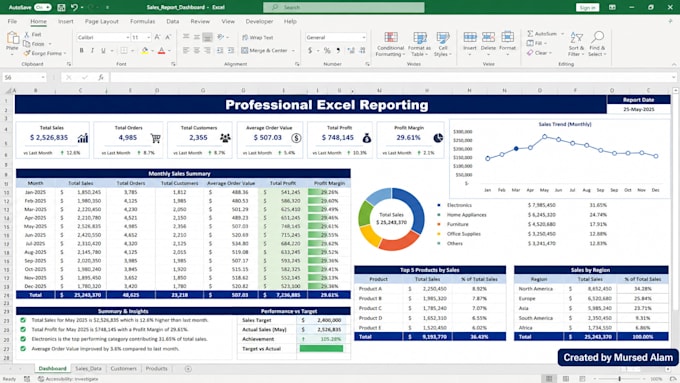Open Find & Select menu
Image resolution: width=680 pixels, height=383 pixels.
(597, 44)
